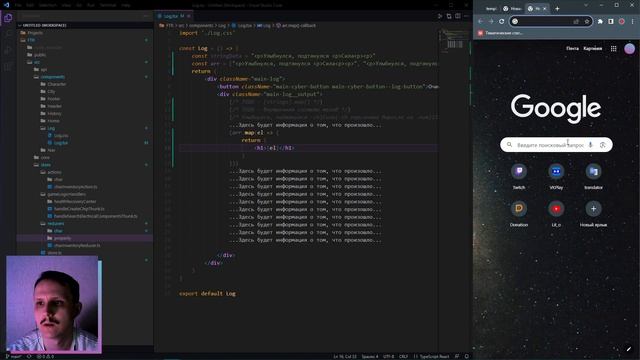The image size is (640, 360).
Task: Open Search view in VS Code activity bar
Action: (x=8, y=34)
